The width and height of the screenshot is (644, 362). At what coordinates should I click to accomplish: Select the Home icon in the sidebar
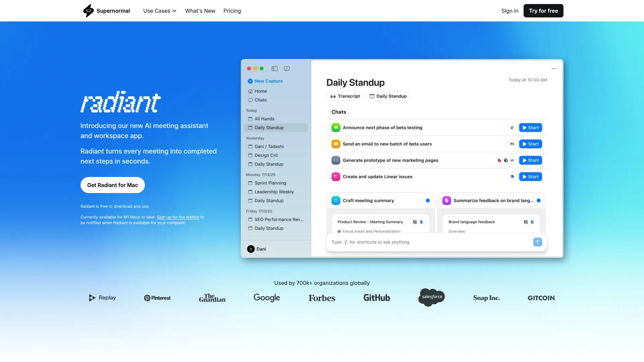point(250,91)
